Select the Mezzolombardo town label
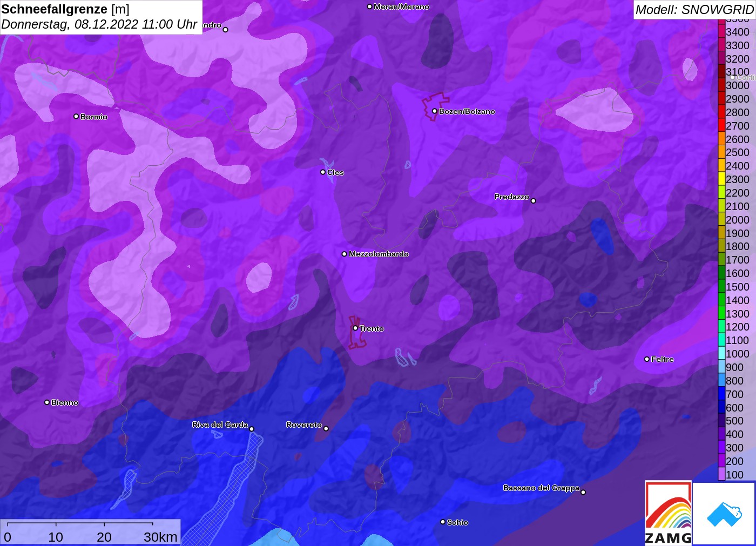Viewport: 756px width, 546px height. (x=379, y=254)
